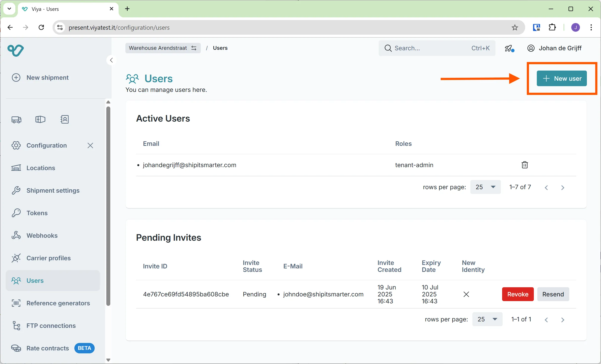Click the New user button
601x364 pixels.
click(562, 78)
